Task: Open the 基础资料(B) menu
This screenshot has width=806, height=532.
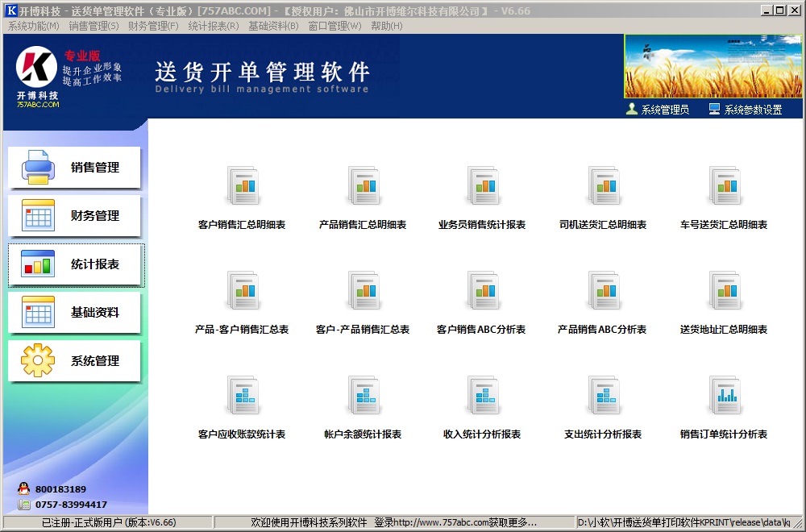Action: [273, 26]
